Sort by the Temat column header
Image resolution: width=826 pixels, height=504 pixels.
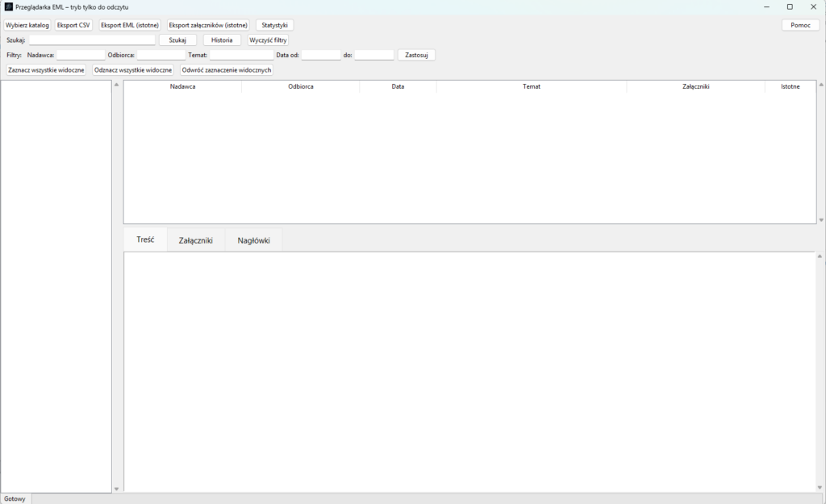532,86
